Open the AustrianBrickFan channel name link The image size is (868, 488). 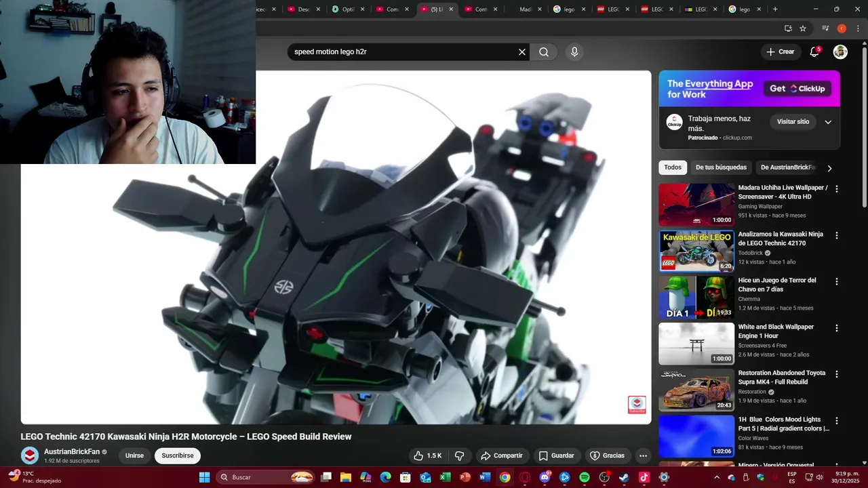point(72,451)
